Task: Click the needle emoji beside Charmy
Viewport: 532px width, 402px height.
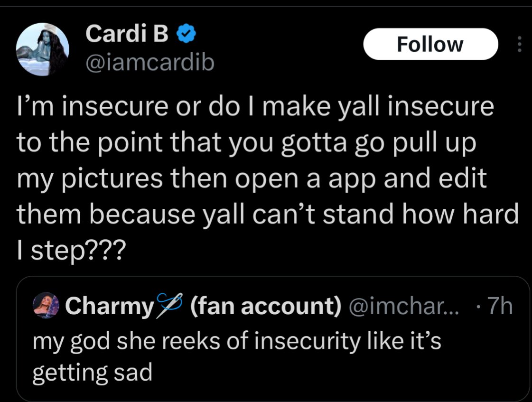Action: pyautogui.click(x=169, y=305)
